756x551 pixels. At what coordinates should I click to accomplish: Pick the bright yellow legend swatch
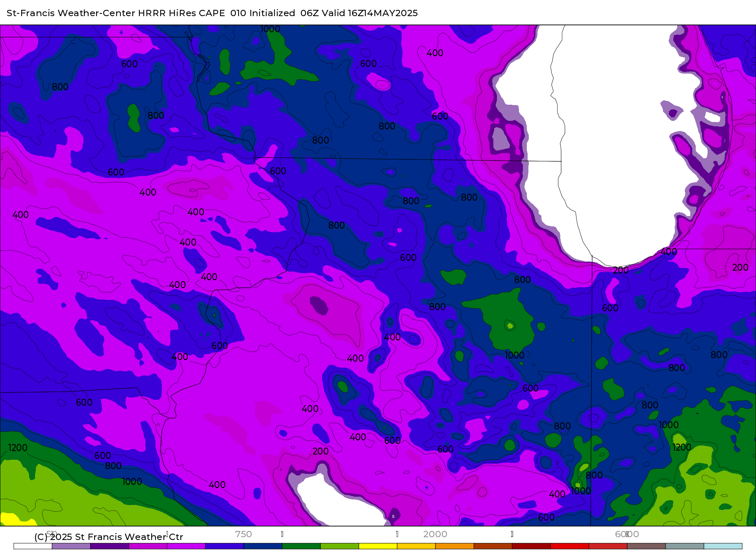[378, 546]
